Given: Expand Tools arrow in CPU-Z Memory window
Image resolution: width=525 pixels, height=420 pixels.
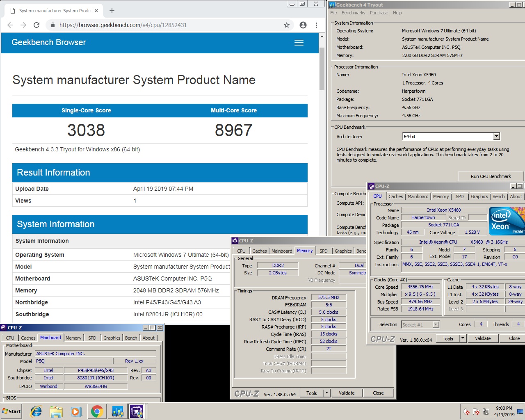Looking at the screenshot, I should coord(327,393).
